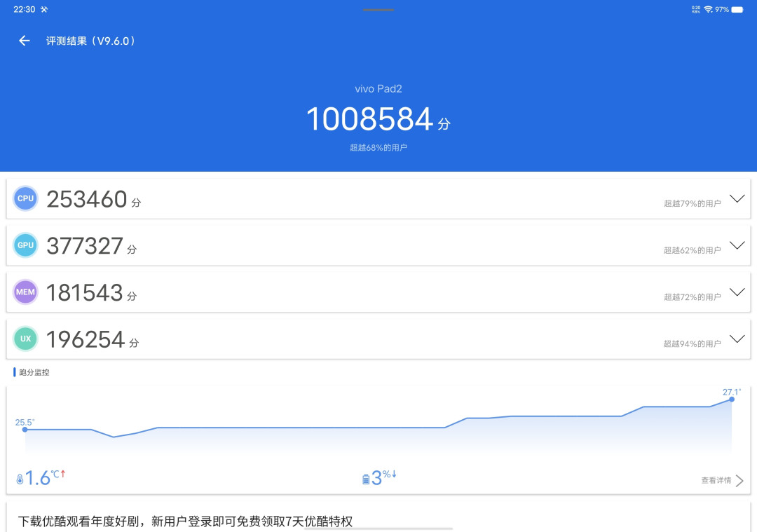The width and height of the screenshot is (757, 532).
Task: Tap CPU score 253460
Action: coord(87,199)
